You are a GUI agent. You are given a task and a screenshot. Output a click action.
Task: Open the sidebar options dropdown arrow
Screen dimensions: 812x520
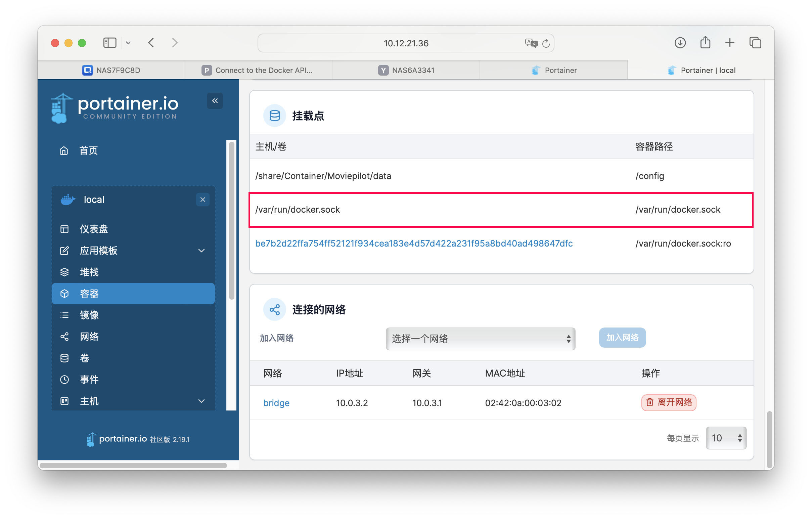pos(128,43)
